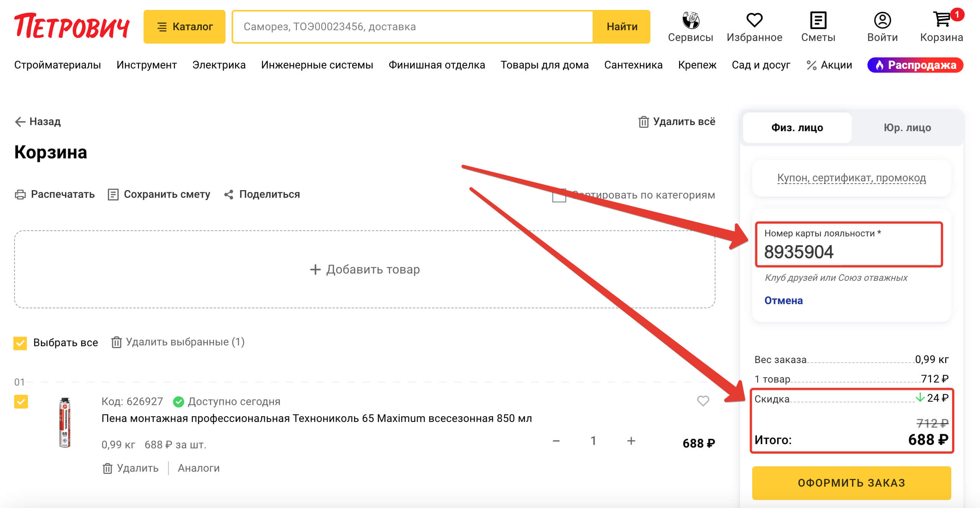
Task: Click the Распечатать printer icon
Action: (21, 194)
